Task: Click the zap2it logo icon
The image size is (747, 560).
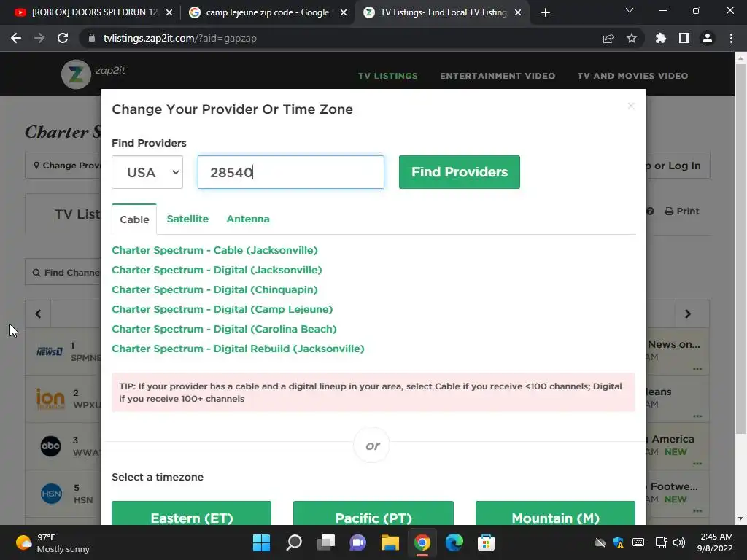Action: 76,74
